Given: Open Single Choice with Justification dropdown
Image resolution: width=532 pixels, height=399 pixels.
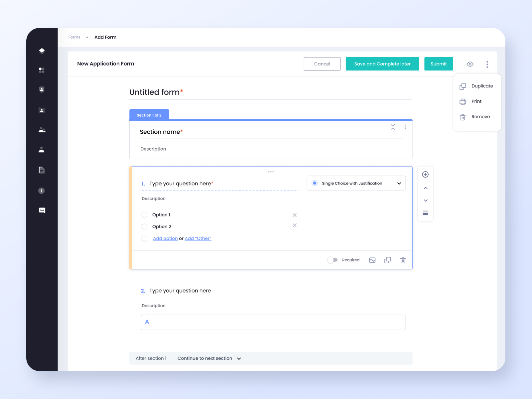Looking at the screenshot, I should 356,183.
